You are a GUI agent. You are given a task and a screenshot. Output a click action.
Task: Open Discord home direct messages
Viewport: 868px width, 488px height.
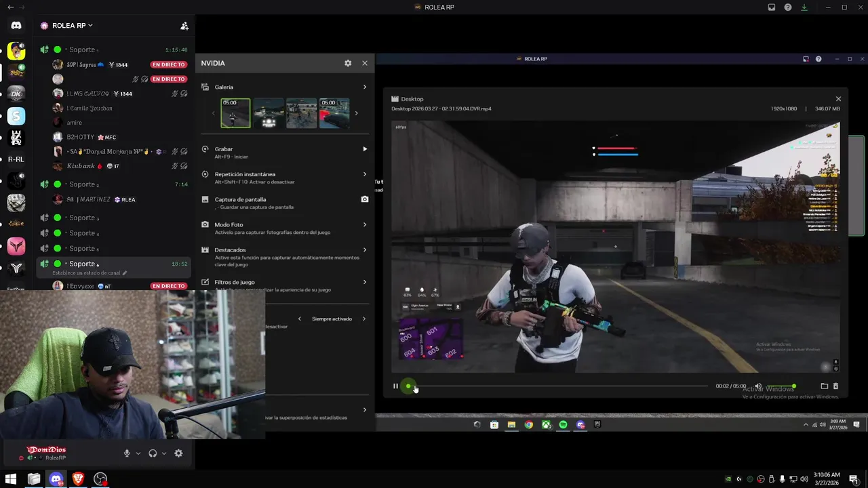[x=16, y=26]
